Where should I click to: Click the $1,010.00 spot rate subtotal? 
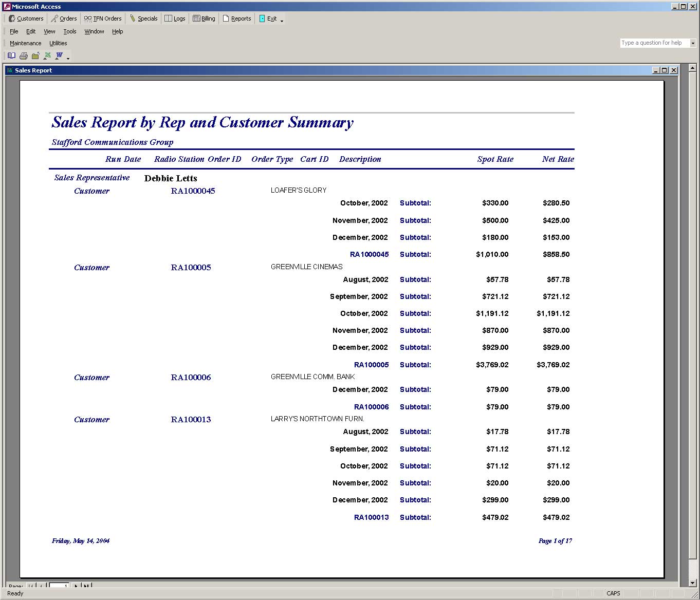point(492,254)
